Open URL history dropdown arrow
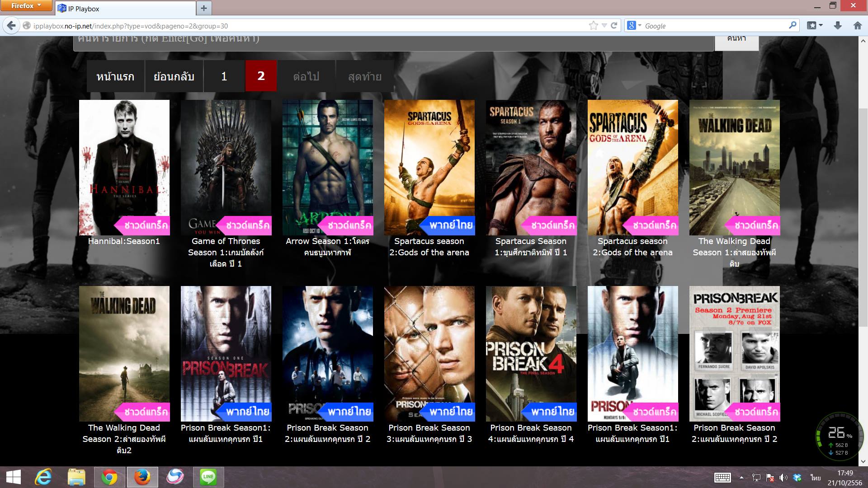This screenshot has height=488, width=868. click(x=604, y=26)
